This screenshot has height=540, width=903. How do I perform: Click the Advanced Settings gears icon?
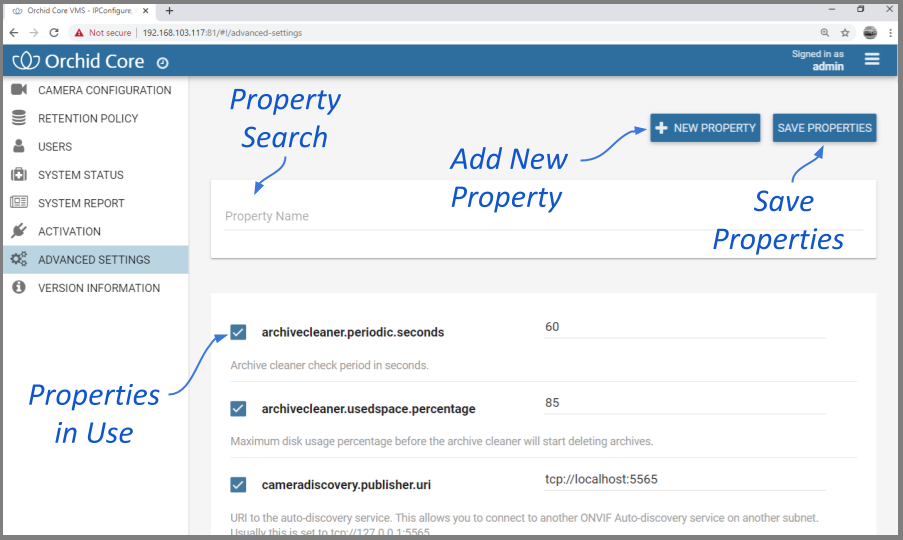(x=19, y=259)
